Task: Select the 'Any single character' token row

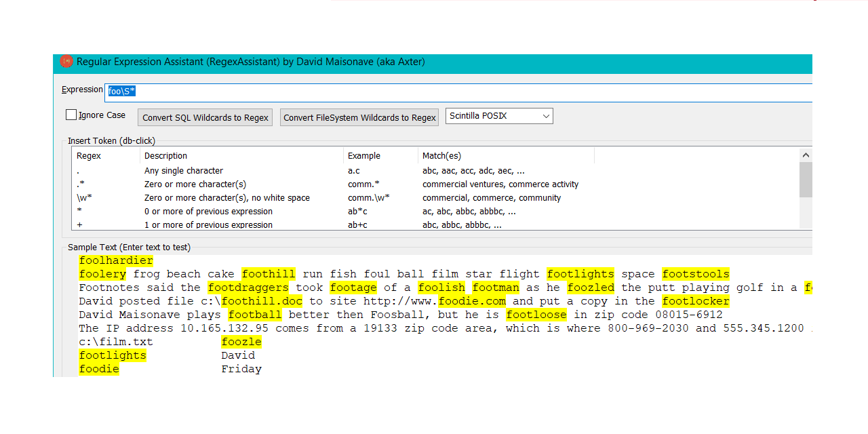Action: tap(183, 171)
